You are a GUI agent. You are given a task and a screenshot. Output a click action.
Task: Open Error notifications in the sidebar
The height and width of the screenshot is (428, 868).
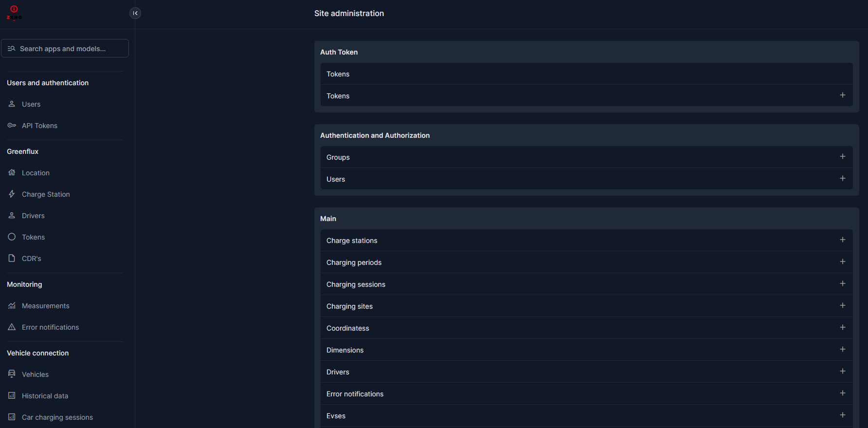pyautogui.click(x=50, y=327)
